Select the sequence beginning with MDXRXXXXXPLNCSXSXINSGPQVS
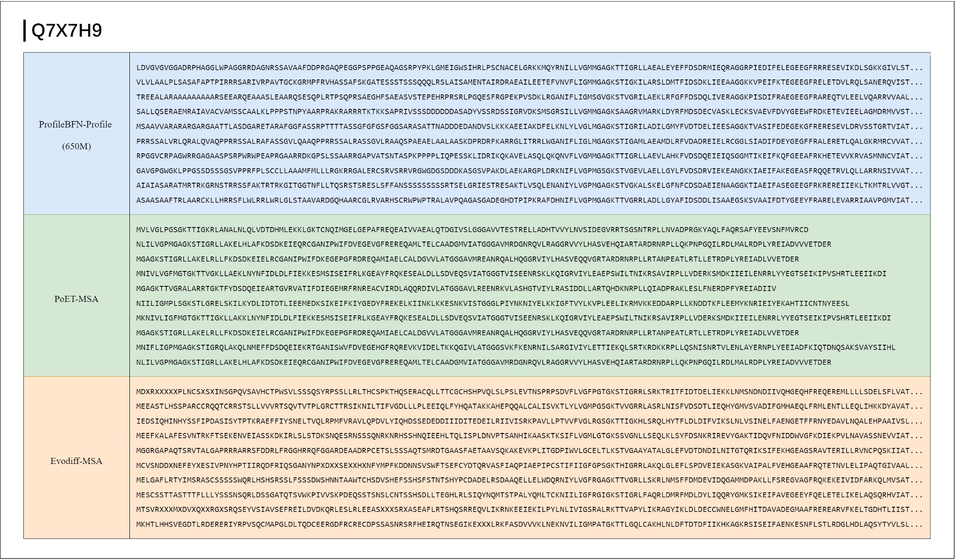The height and width of the screenshot is (560, 955). coord(389,392)
